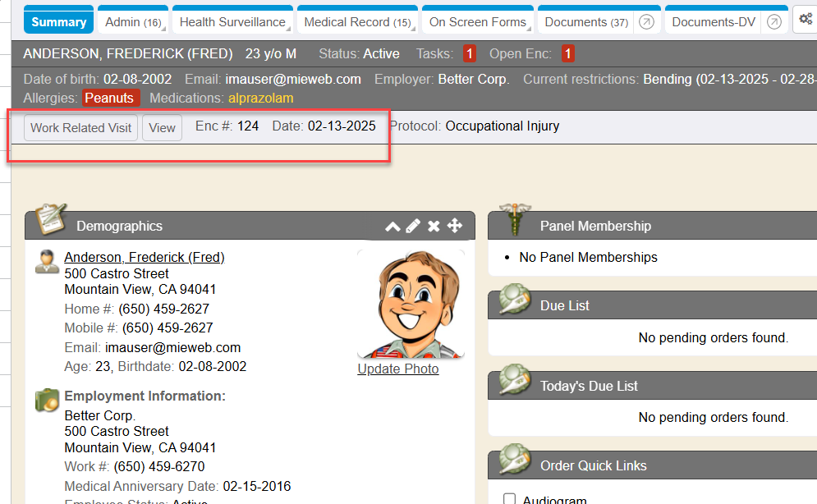Click the Order Quick Links panel icon
The image size is (817, 504).
point(513,461)
